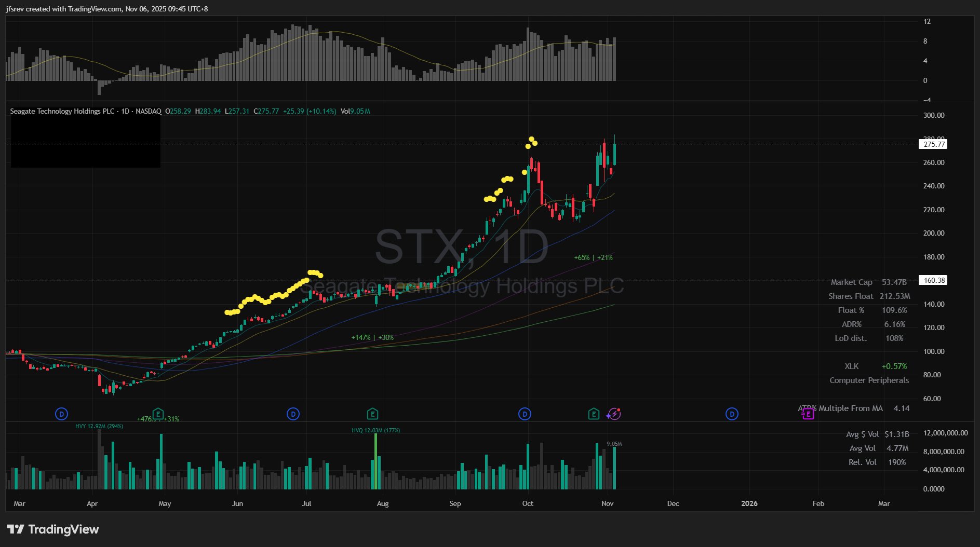
Task: Click the LoD dist. value 108%
Action: point(894,338)
